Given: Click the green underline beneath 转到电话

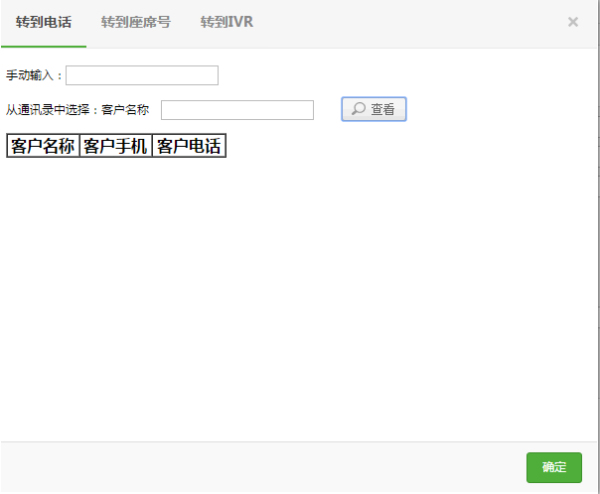Looking at the screenshot, I should pos(43,46).
